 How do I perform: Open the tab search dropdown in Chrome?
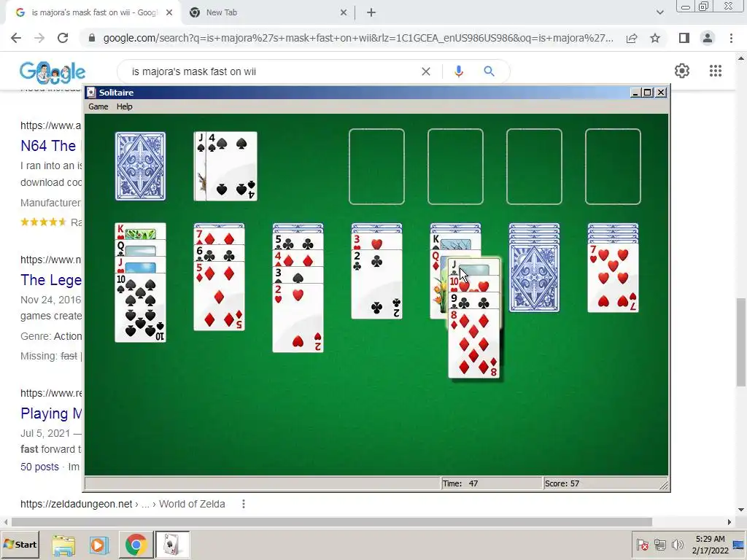659,12
